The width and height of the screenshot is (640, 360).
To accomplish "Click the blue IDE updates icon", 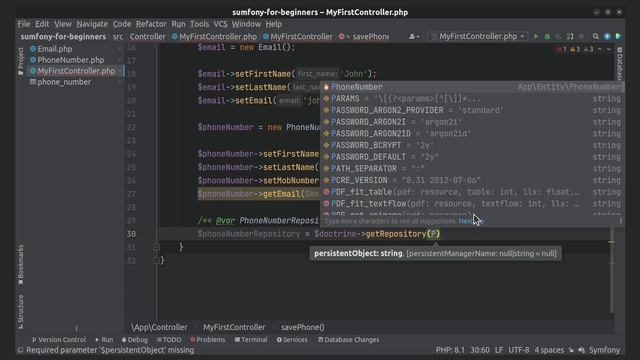I will (x=607, y=36).
